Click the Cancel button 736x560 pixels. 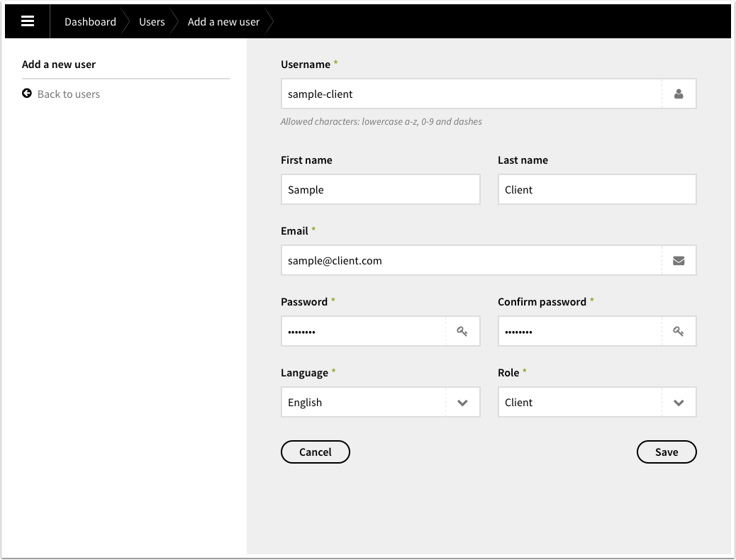pos(316,452)
